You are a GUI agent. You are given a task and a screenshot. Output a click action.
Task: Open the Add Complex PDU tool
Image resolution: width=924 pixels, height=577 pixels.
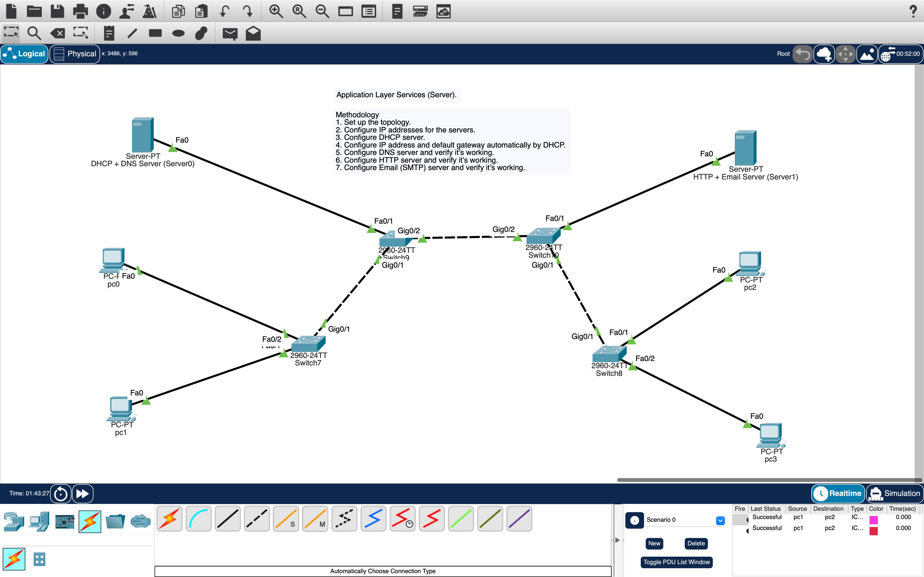(x=252, y=33)
